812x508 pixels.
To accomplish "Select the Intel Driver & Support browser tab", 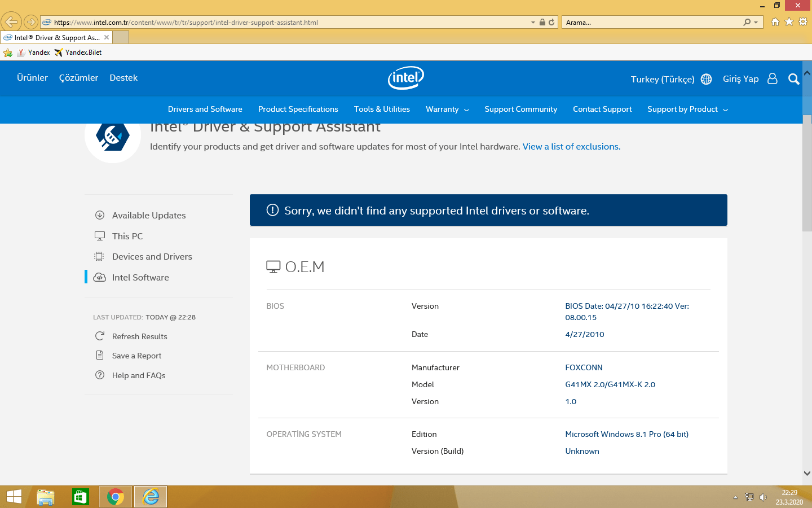I will tap(56, 38).
